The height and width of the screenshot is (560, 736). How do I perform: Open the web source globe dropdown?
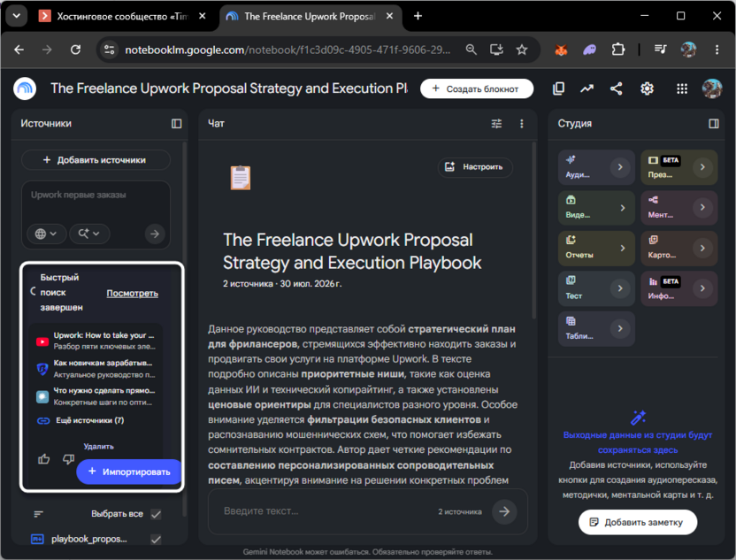tap(45, 234)
